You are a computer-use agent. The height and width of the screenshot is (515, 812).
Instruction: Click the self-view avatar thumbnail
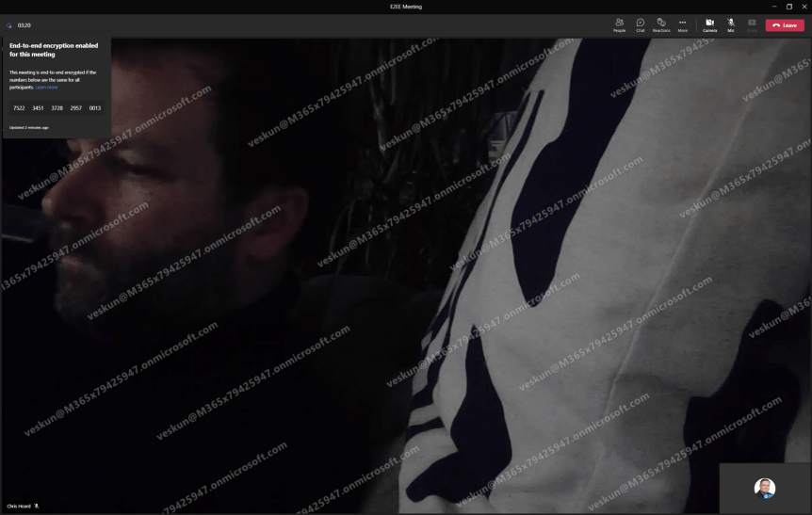(x=765, y=488)
